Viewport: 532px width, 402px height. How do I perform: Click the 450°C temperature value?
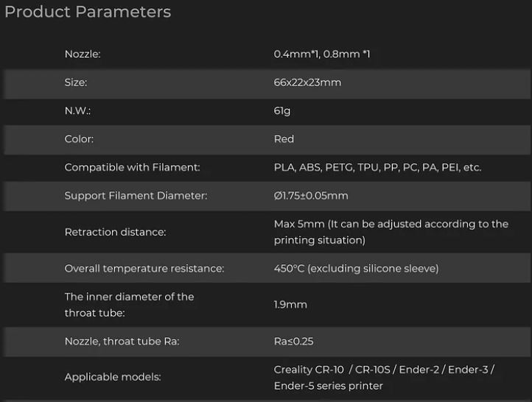click(x=356, y=269)
